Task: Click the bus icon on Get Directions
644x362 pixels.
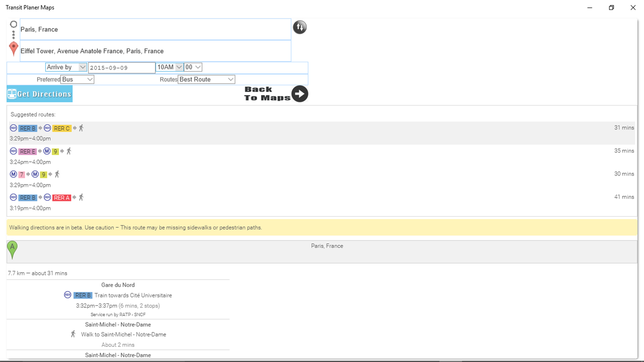Action: point(12,94)
